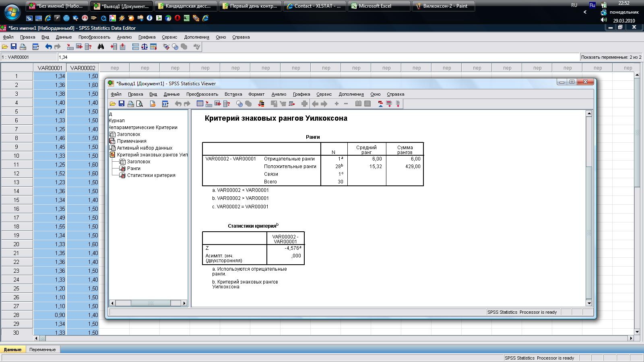Save the Data Editor file with floppy icon
Screen dimensions: 644x362
(x=14, y=47)
